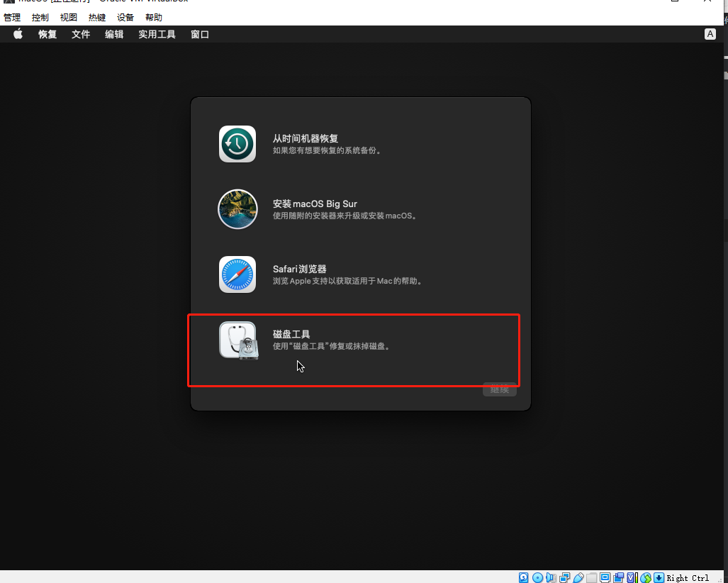
Task: Click the USB devices status bar icon
Action: point(578,577)
